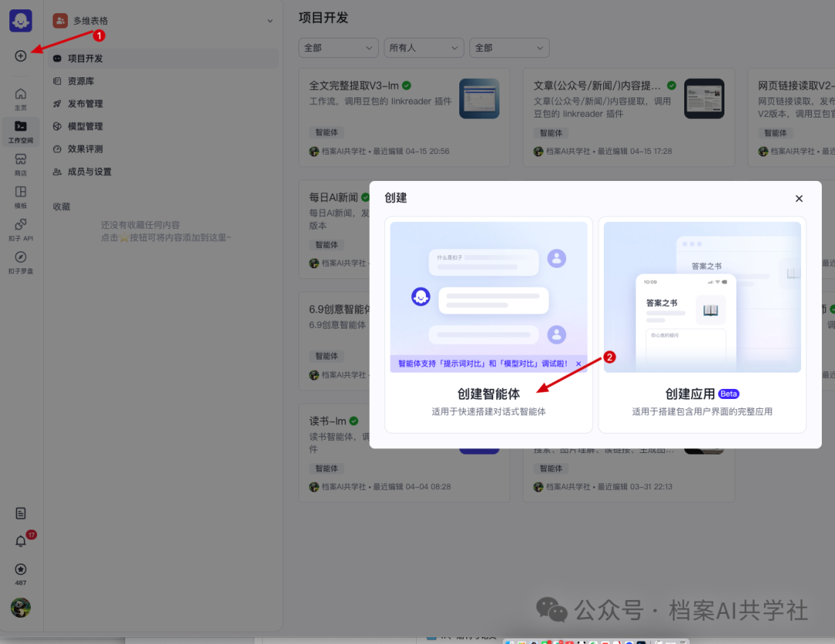Screen dimensions: 835x644
Task: Open 扣子 API in the sidebar
Action: (21, 230)
